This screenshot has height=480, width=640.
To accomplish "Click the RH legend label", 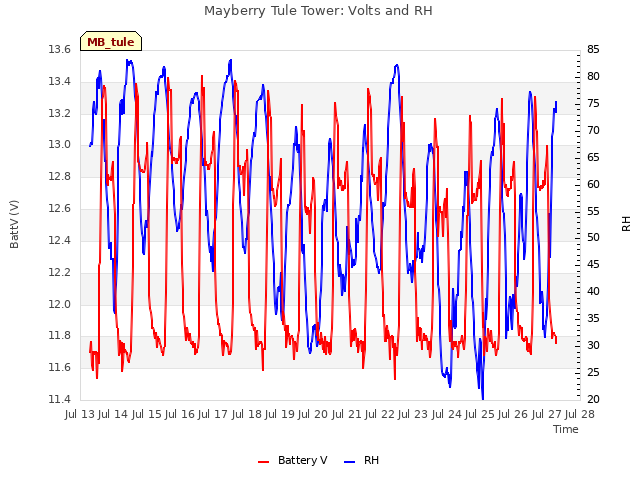I will pyautogui.click(x=371, y=460).
